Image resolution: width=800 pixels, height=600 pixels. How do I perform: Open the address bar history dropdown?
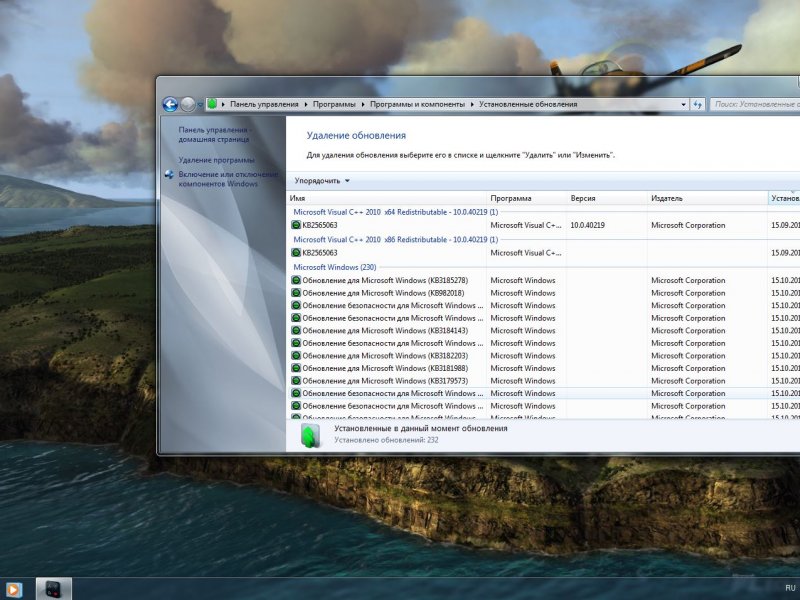[x=683, y=104]
